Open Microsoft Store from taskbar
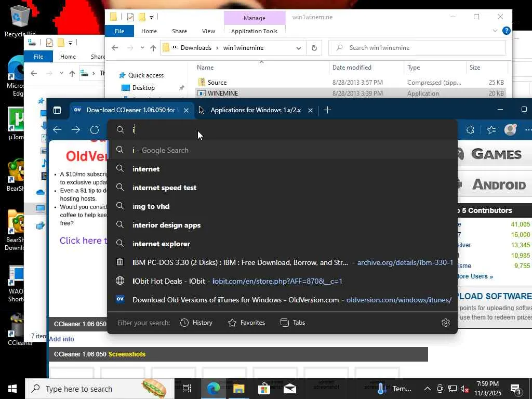 pyautogui.click(x=264, y=389)
